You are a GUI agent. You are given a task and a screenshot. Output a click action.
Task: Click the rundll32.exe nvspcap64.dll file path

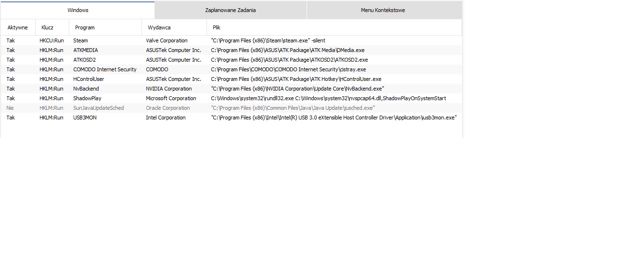click(328, 98)
